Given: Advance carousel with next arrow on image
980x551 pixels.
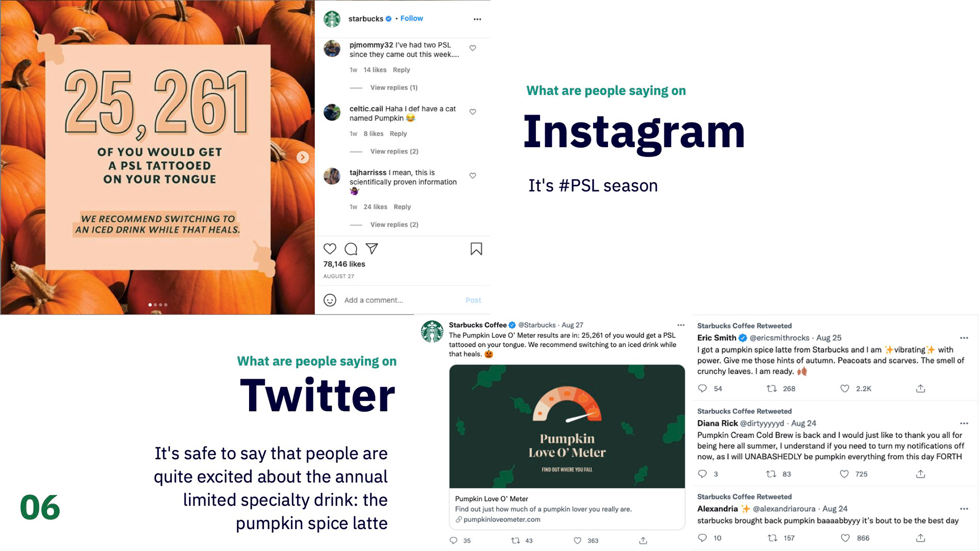Looking at the screenshot, I should (303, 157).
